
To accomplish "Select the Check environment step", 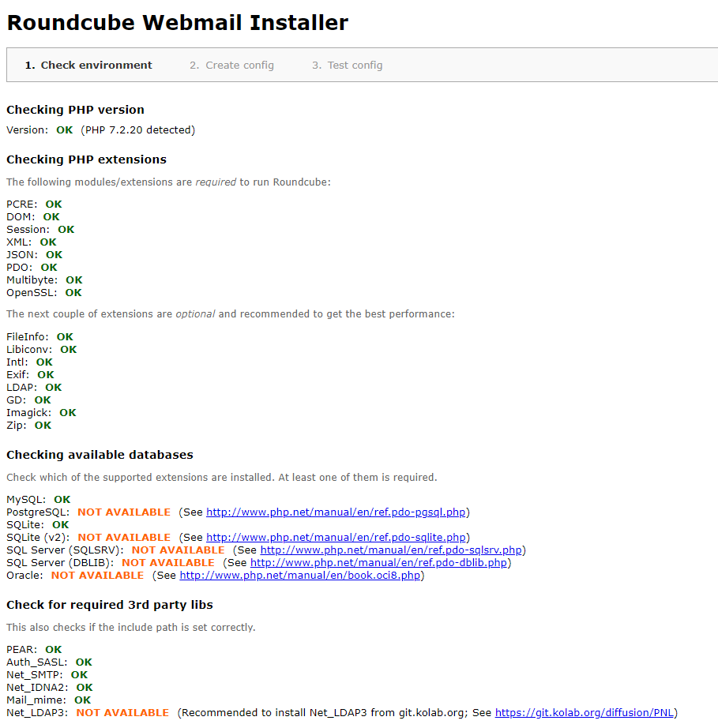I will coord(88,65).
